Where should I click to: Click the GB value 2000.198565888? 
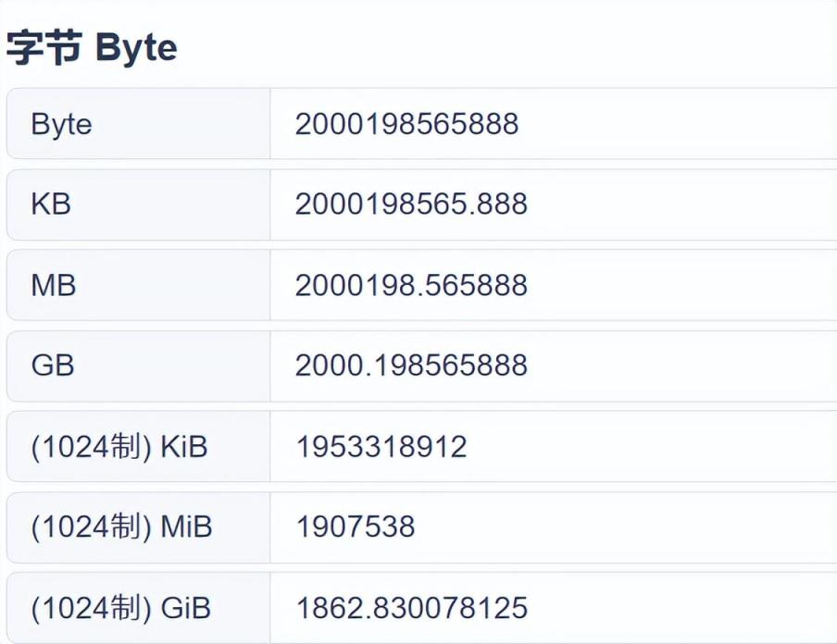412,365
